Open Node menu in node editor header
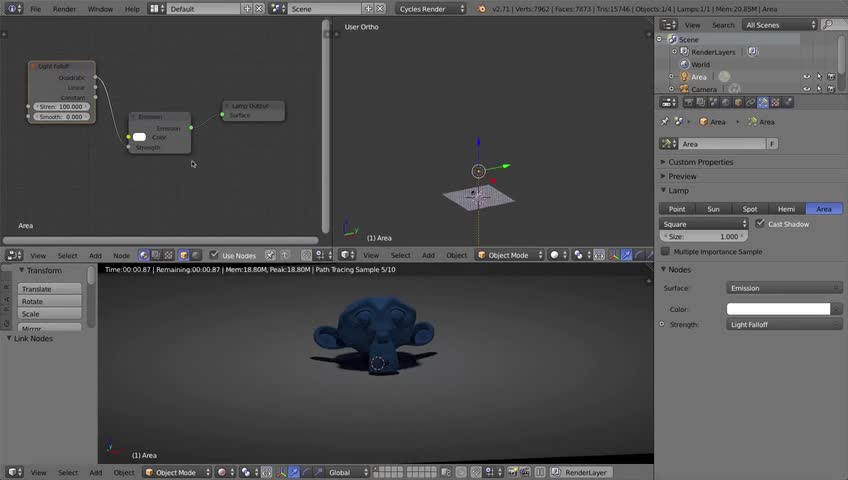 122,256
